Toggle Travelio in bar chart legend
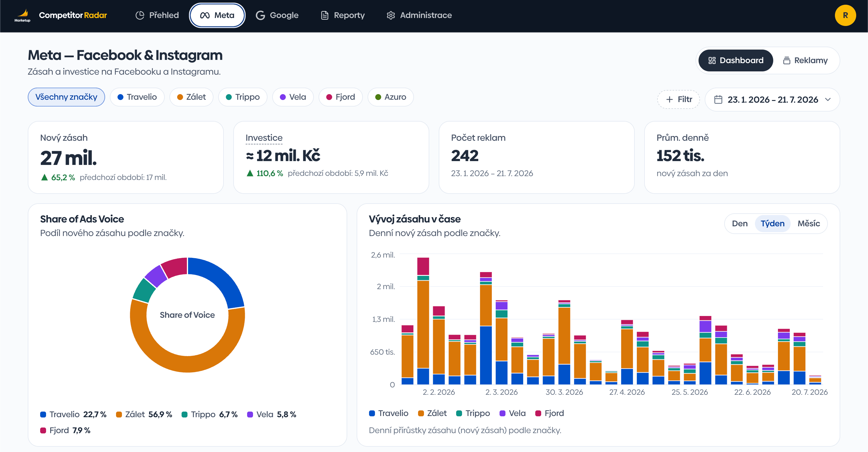The height and width of the screenshot is (452, 868). coord(389,413)
